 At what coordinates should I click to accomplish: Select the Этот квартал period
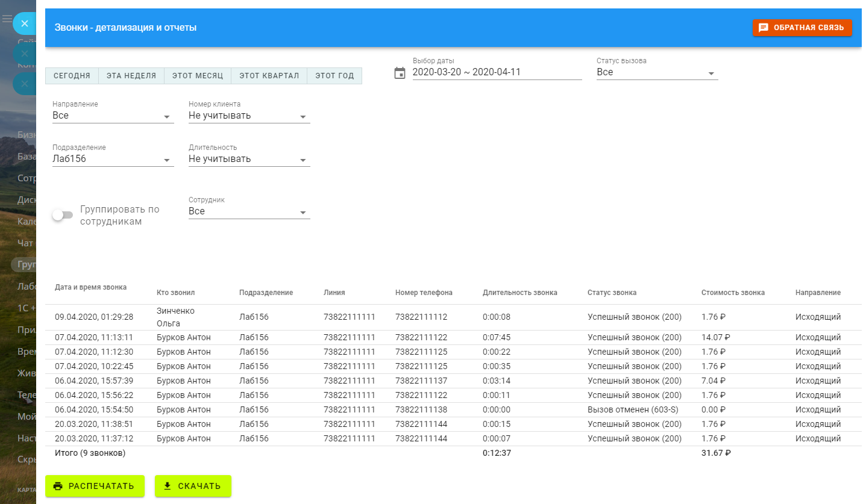[269, 76]
